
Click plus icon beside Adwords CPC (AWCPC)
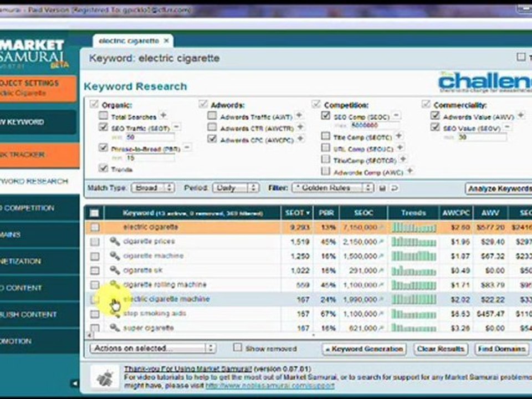point(300,139)
